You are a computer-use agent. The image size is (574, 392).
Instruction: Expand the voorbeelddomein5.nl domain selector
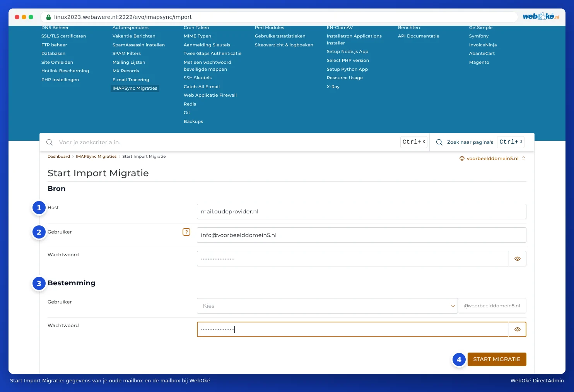point(492,159)
